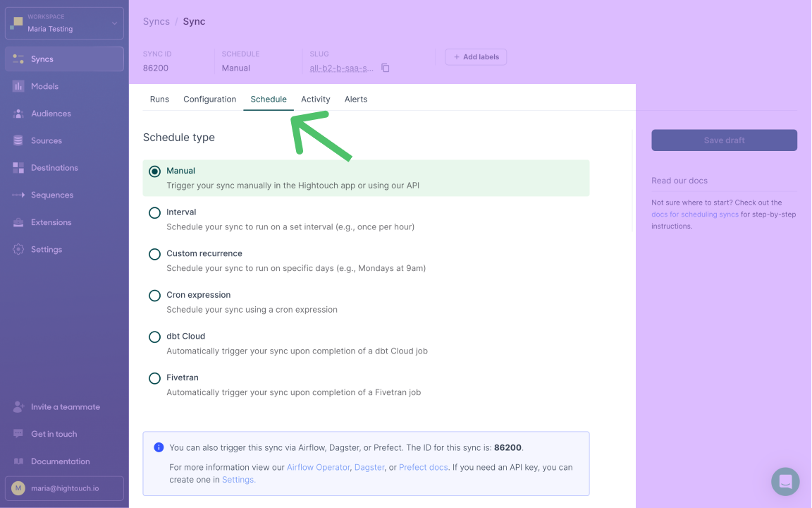Open the Maria Testing workspace switcher
812x508 pixels.
[x=64, y=23]
